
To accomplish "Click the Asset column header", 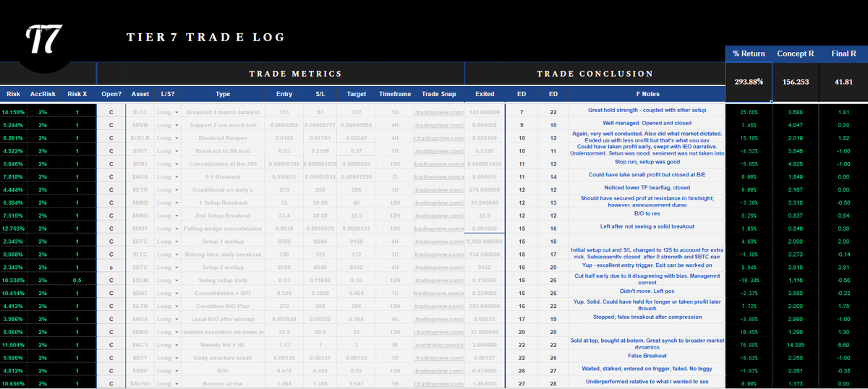I will tap(140, 94).
